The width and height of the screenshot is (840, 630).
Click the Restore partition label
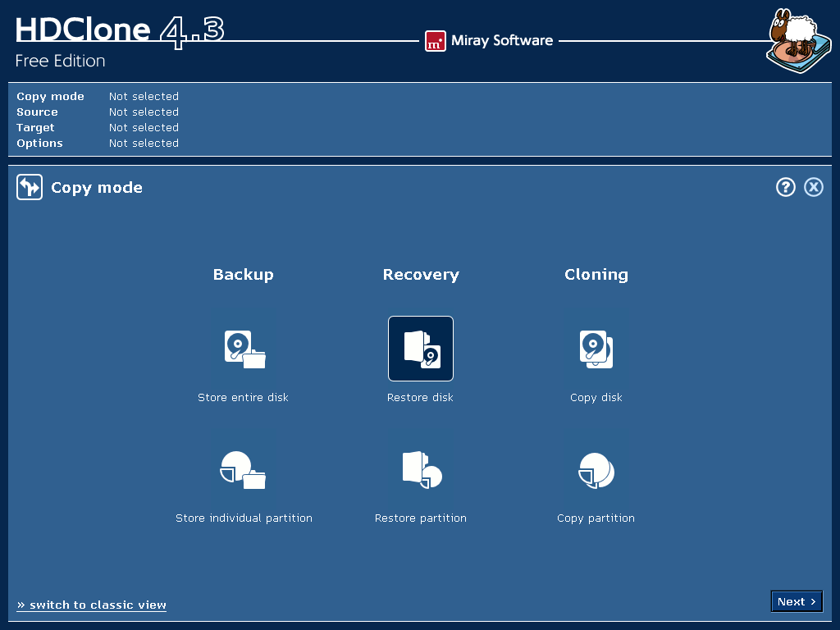tap(421, 518)
